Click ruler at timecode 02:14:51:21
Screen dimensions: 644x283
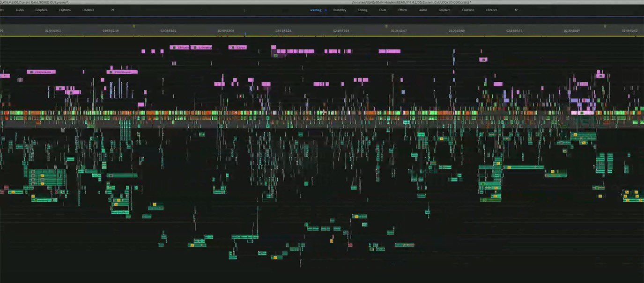[283, 31]
